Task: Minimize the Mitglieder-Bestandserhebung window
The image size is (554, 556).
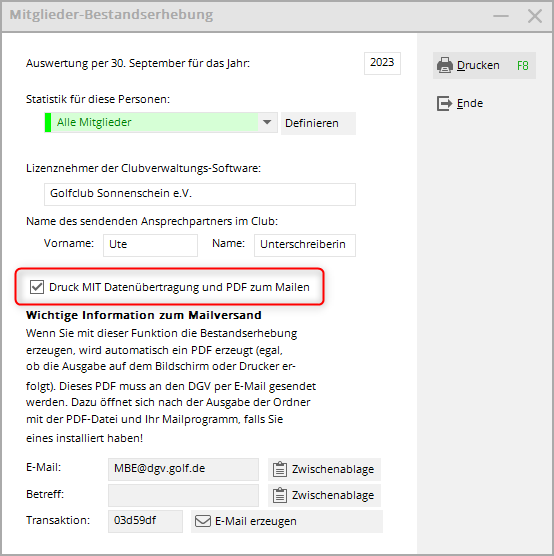Action: click(501, 16)
